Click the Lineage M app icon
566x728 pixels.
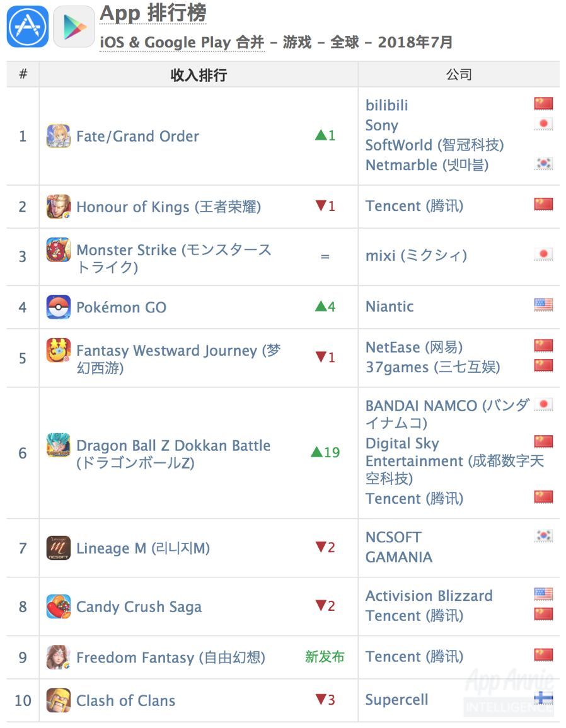click(59, 548)
